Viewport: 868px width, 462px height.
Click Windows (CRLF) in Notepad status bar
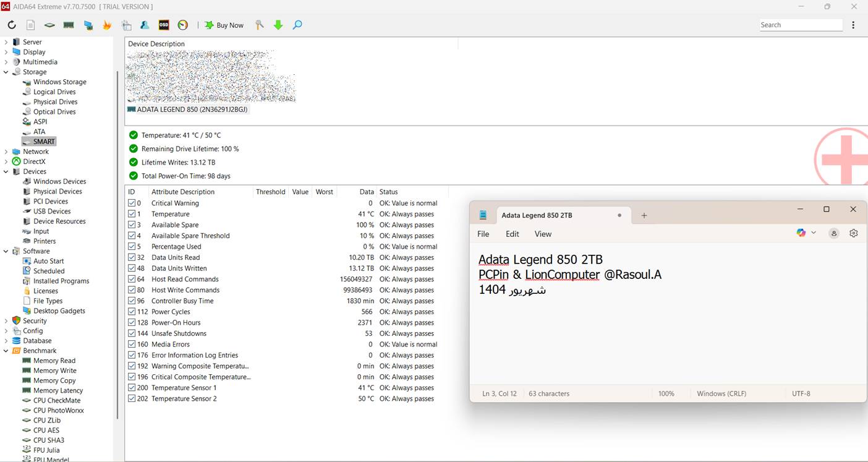[721, 393]
